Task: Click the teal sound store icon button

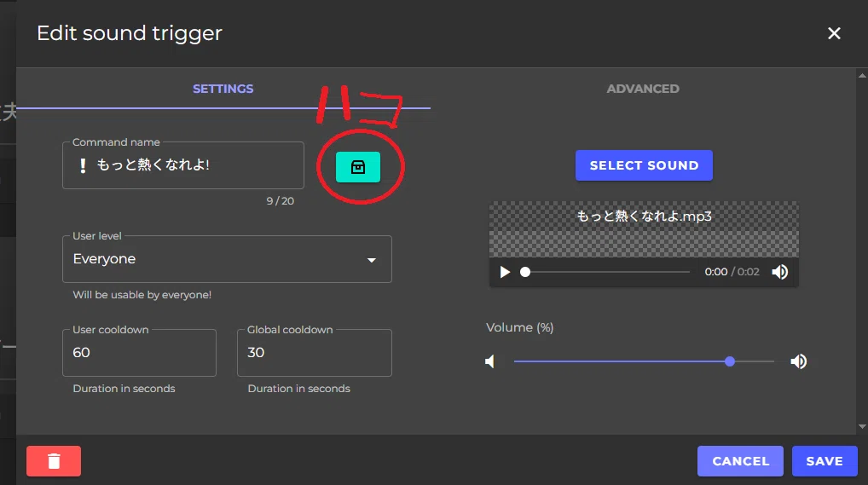Action: [x=357, y=167]
